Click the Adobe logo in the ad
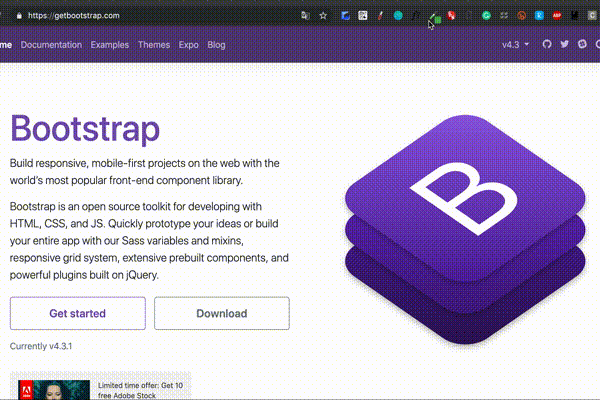 pyautogui.click(x=26, y=390)
